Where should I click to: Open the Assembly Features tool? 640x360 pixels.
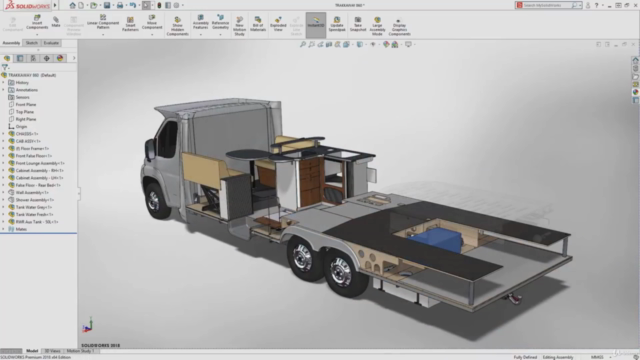pyautogui.click(x=200, y=22)
